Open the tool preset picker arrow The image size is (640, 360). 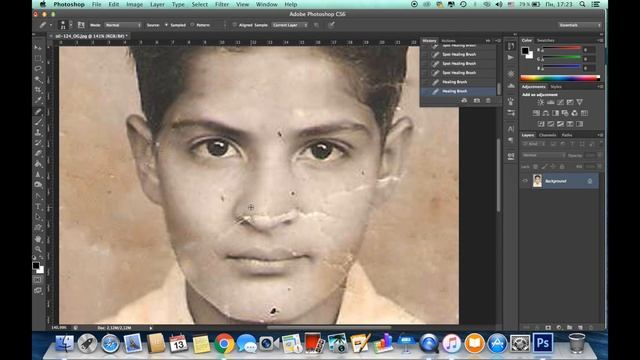[x=51, y=25]
